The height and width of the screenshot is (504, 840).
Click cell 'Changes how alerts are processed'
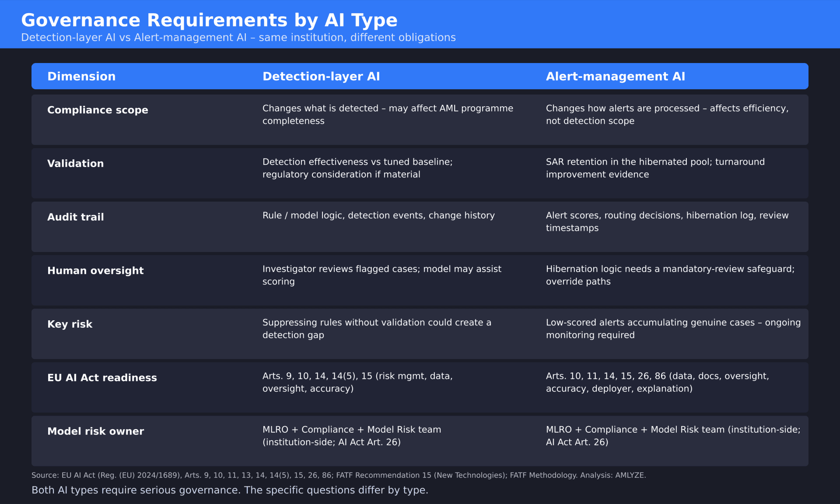pos(667,115)
